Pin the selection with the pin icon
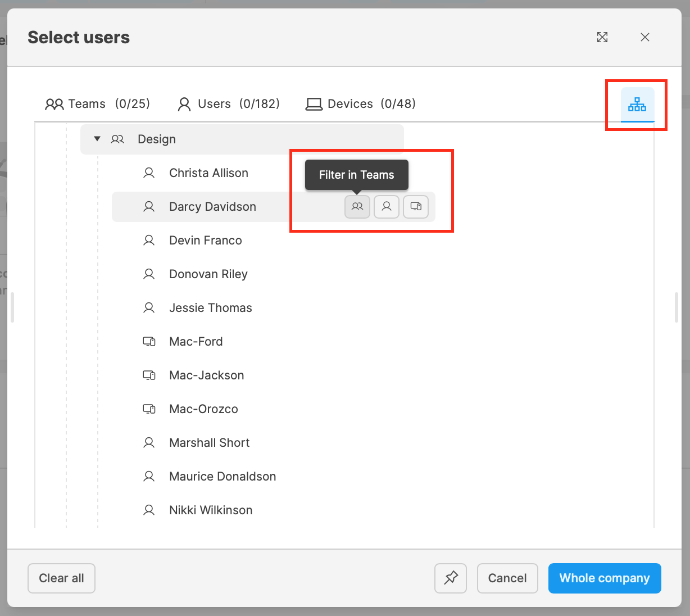 (x=451, y=578)
